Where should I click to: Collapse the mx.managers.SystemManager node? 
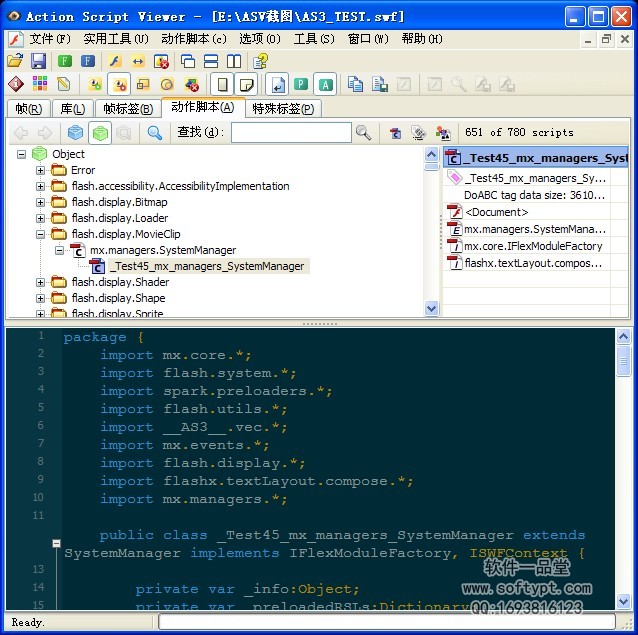59,250
